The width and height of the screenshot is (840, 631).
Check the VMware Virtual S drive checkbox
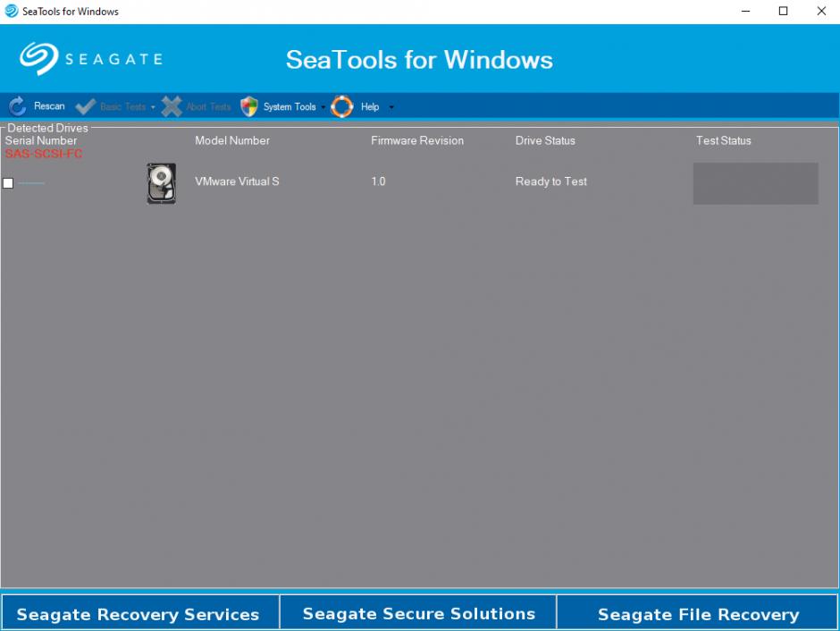(x=8, y=183)
